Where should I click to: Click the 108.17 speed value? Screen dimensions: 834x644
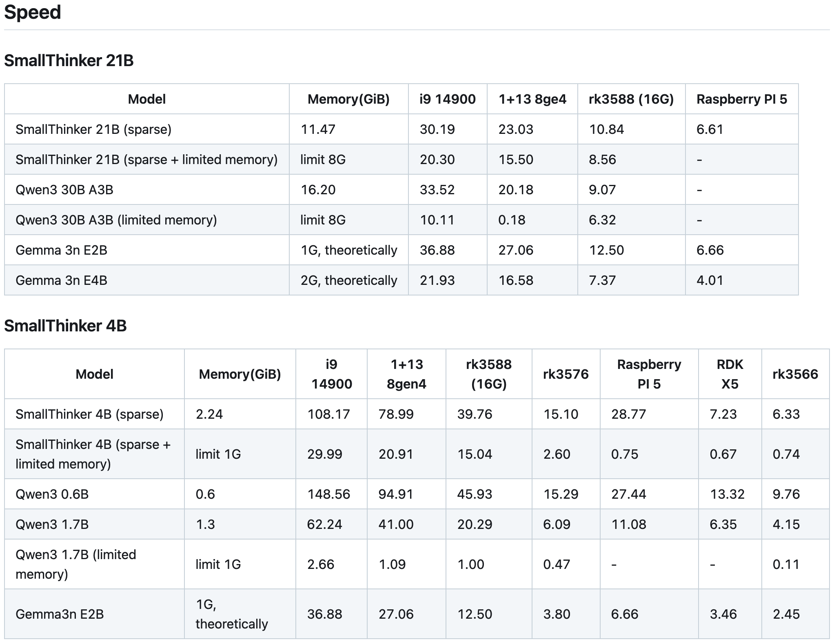[328, 414]
